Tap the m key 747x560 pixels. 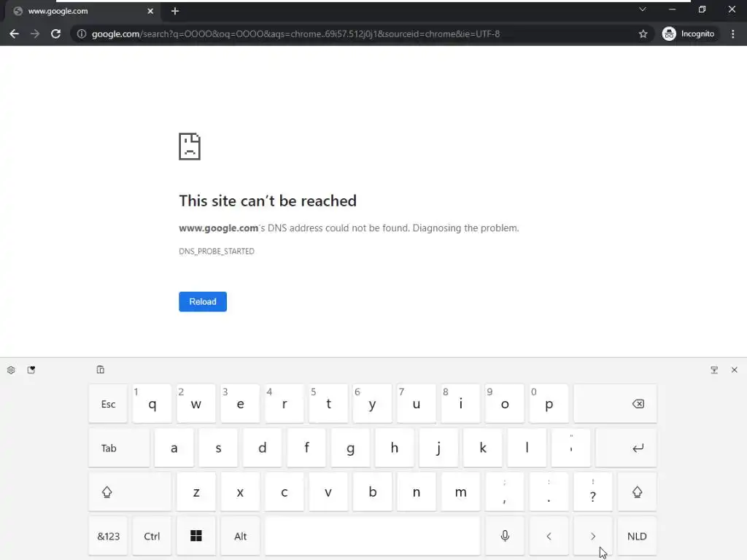461,492
